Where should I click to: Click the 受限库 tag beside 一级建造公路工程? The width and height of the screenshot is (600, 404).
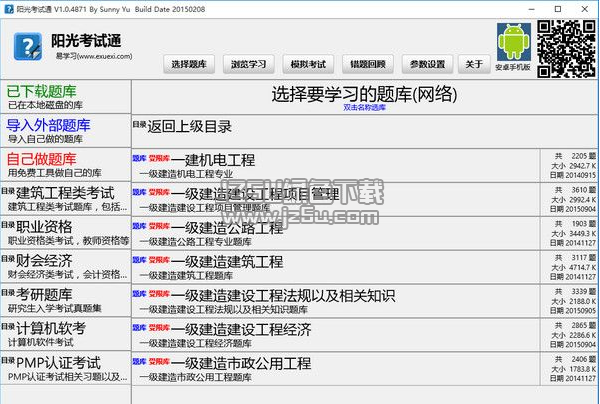[159, 226]
